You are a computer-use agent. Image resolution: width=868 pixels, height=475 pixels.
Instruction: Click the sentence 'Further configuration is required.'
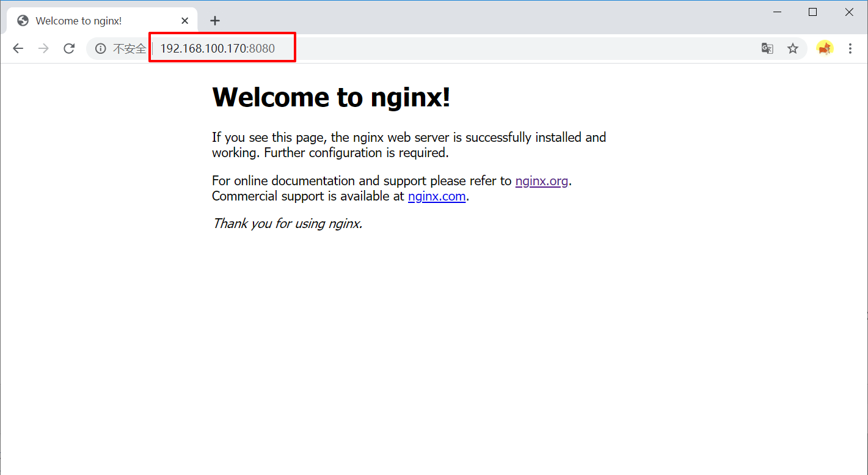(357, 153)
